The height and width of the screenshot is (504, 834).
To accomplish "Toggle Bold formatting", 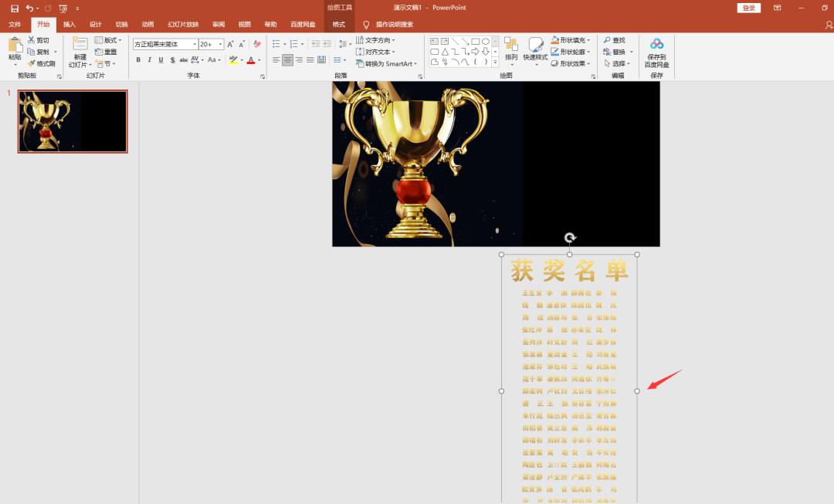I will (138, 60).
